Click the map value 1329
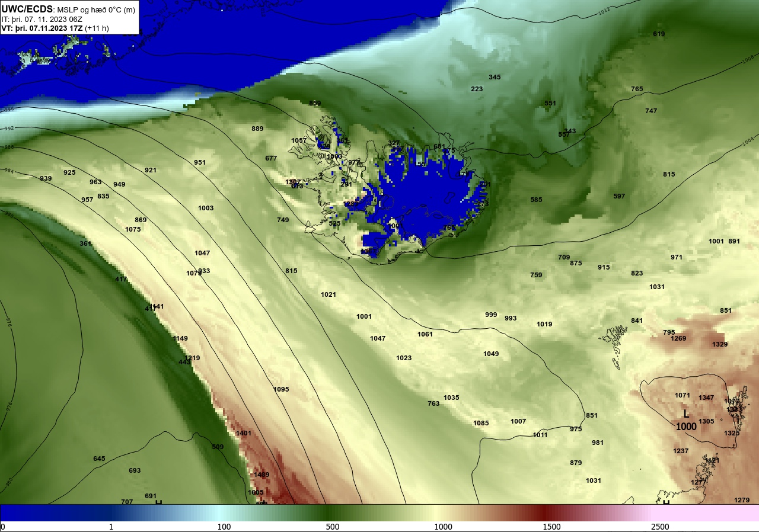This screenshot has height=532, width=759. 720,344
